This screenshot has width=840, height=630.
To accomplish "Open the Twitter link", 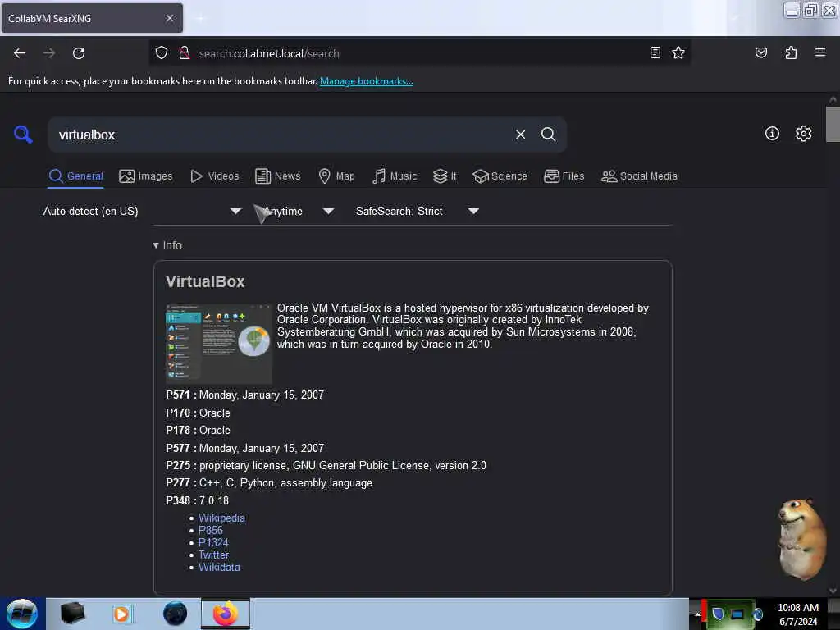I will (213, 555).
